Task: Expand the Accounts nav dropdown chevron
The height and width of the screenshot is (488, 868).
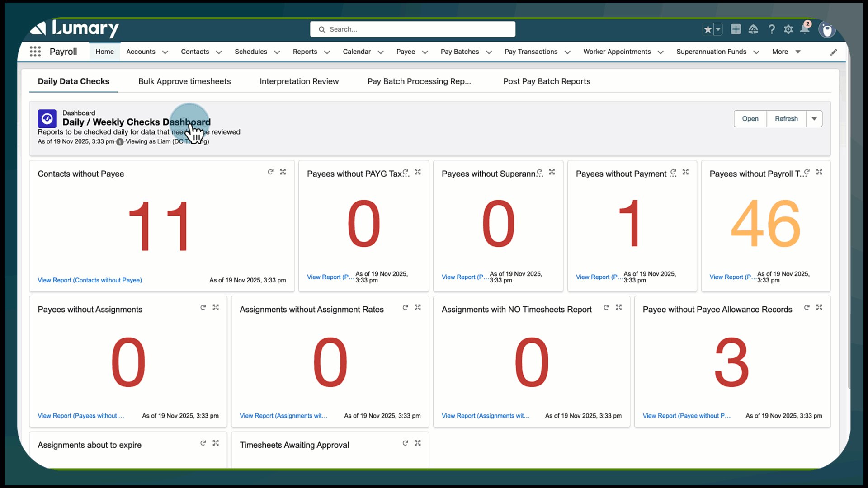Action: pos(165,52)
